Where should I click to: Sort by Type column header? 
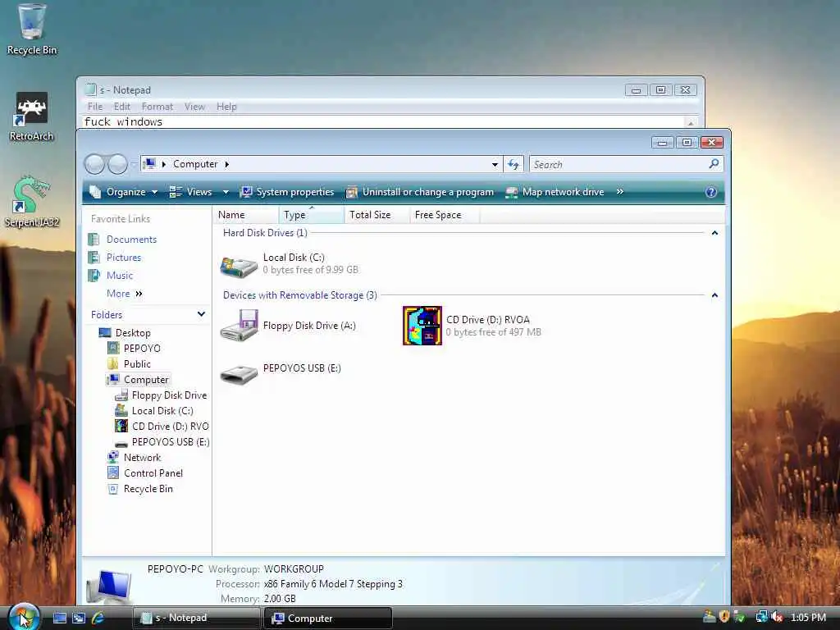click(x=311, y=215)
